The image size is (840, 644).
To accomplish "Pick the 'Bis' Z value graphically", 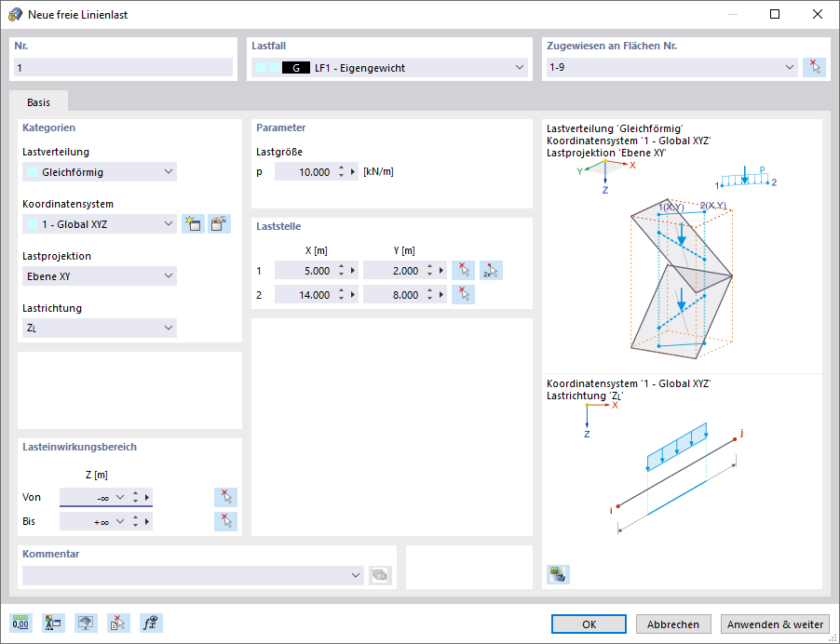I will point(225,521).
